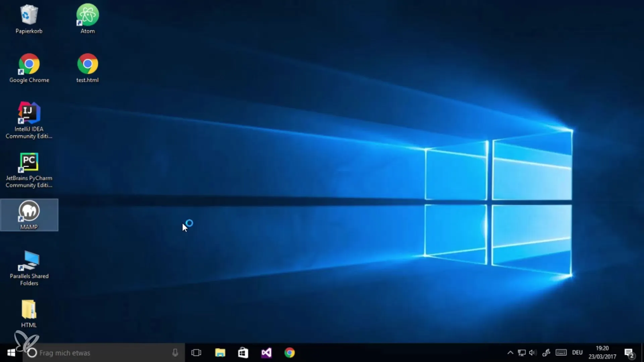Select the IntelliJ IDEA Community Edition shortcut
Image resolution: width=644 pixels, height=362 pixels.
tap(29, 121)
